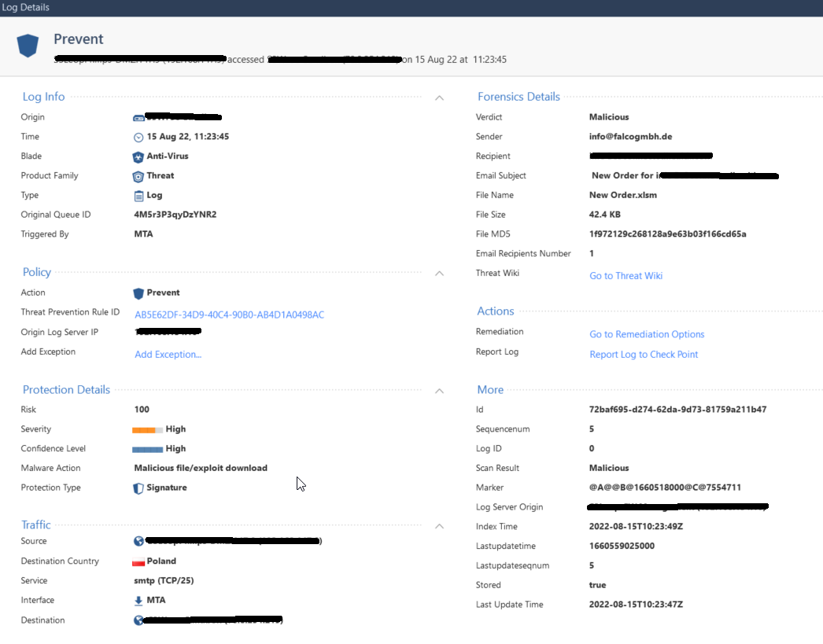Select the Lastupdatetime value 1660559025000
The width and height of the screenshot is (823, 644).
pyautogui.click(x=622, y=546)
